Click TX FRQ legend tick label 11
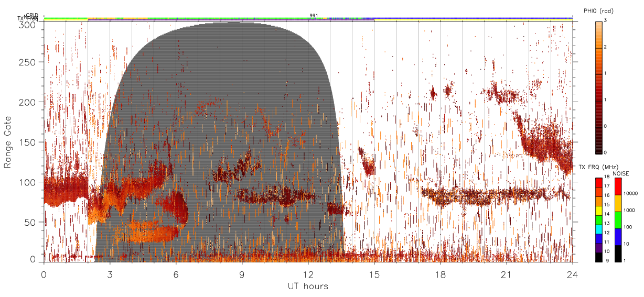The height and width of the screenshot is (297, 644). (607, 242)
